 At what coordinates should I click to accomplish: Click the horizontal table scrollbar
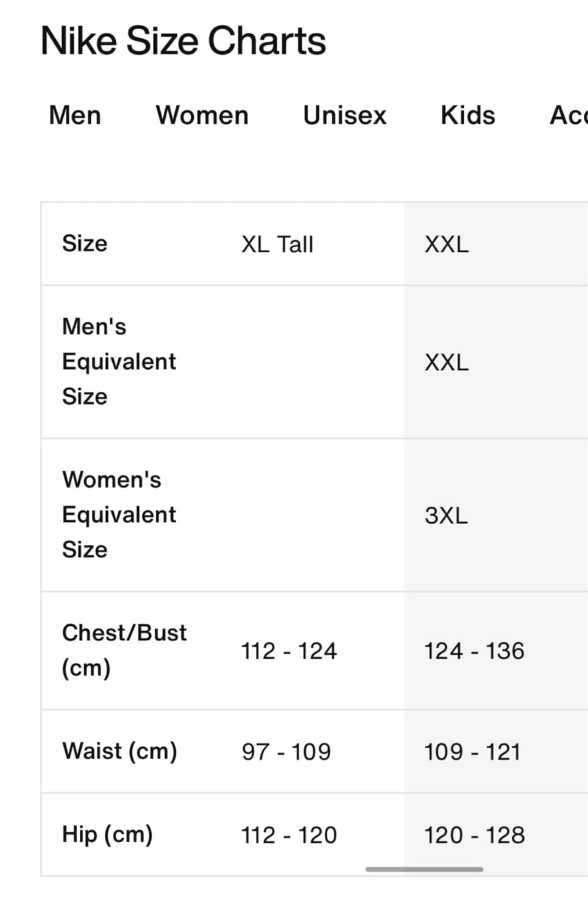[424, 870]
